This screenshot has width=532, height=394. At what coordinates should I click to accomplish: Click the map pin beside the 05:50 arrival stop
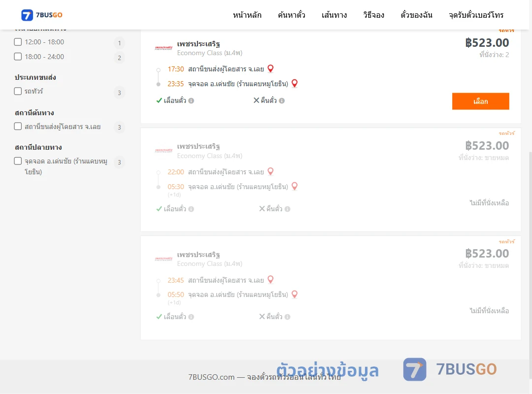(295, 294)
